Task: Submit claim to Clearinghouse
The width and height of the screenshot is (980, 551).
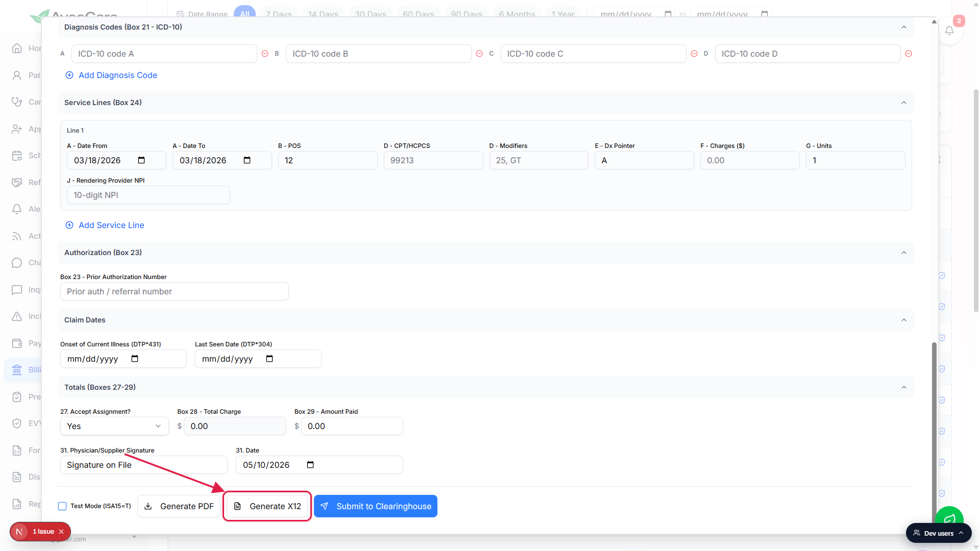Action: 376,506
